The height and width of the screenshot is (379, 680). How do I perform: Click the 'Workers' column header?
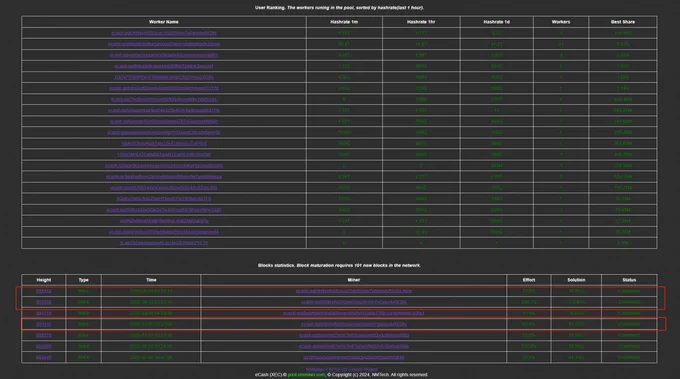click(561, 22)
